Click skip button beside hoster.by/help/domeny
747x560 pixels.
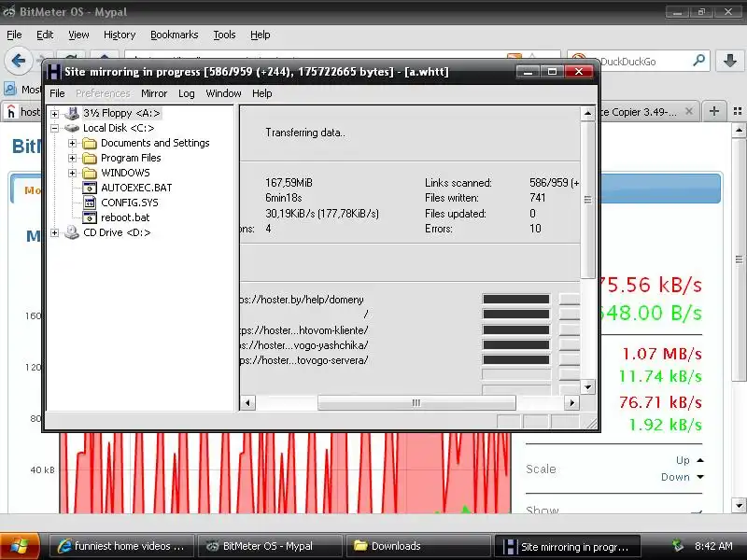569,299
